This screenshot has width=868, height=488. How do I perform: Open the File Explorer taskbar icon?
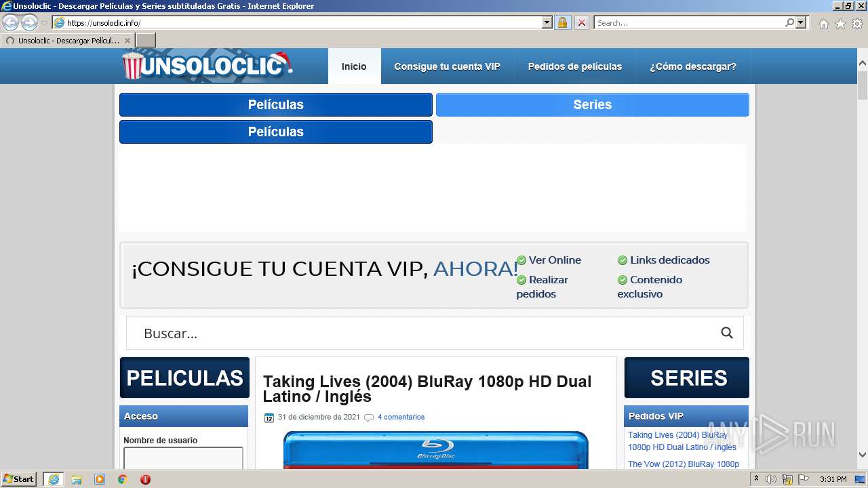(77, 479)
